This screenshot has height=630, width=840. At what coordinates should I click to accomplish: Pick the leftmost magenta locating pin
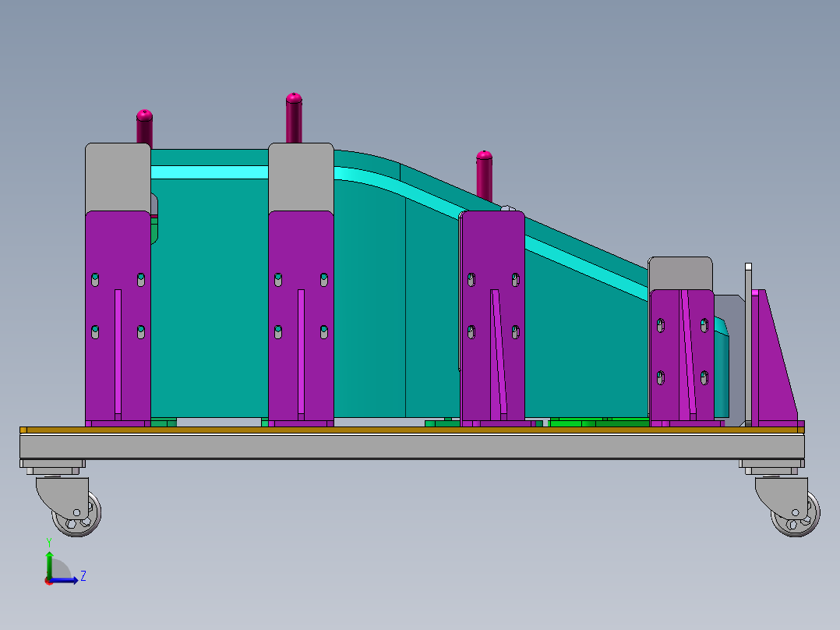point(145,129)
